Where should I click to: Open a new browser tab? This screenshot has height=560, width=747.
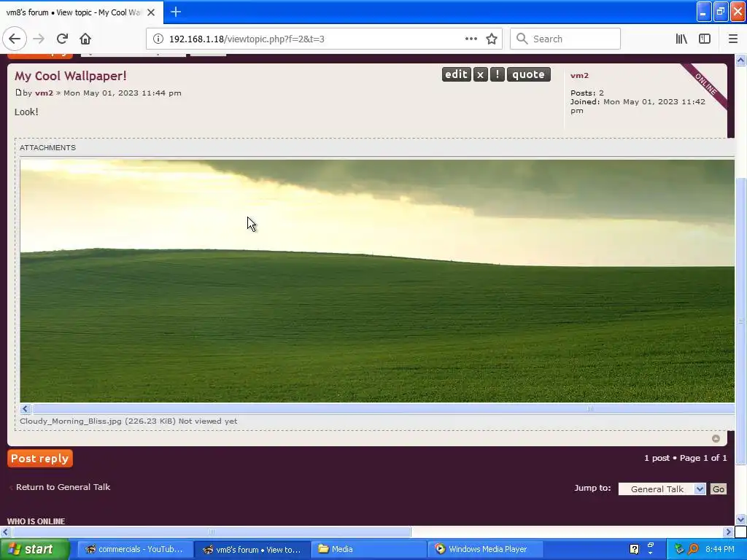coord(175,12)
